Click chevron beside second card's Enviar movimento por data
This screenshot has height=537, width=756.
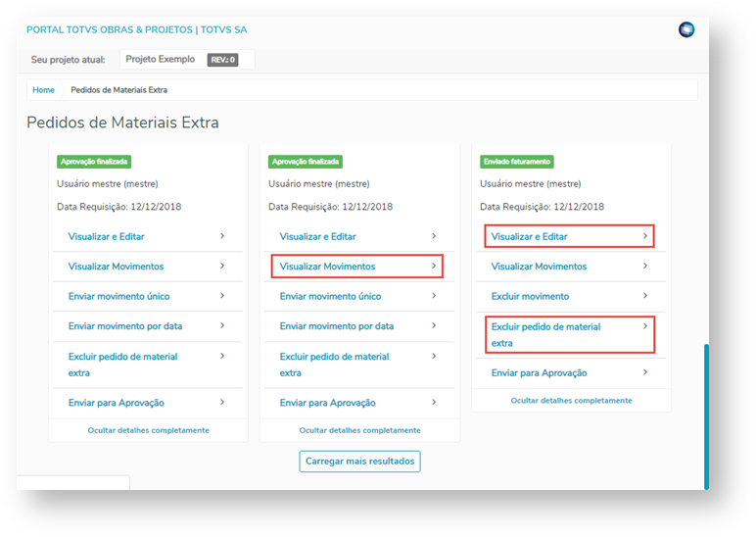click(x=434, y=325)
